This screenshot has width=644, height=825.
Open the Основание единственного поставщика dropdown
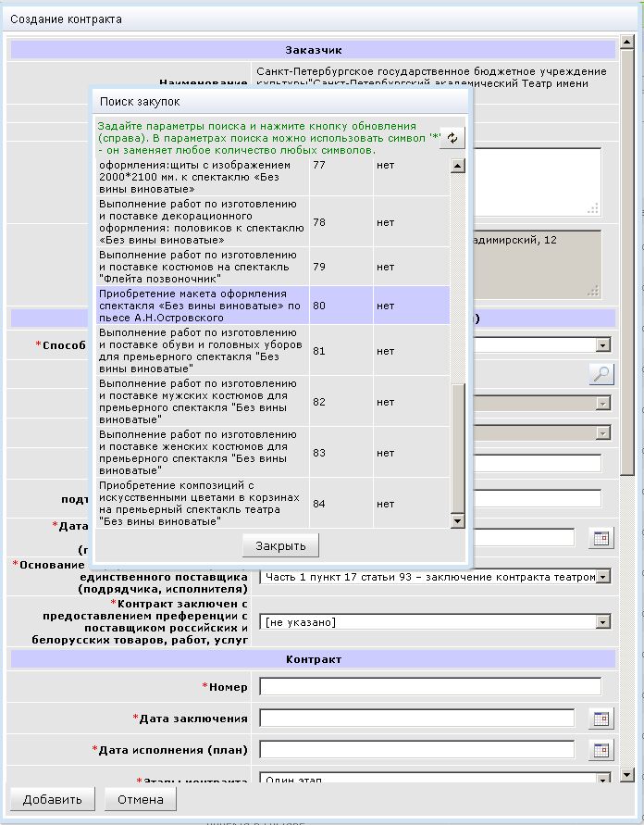coord(603,577)
